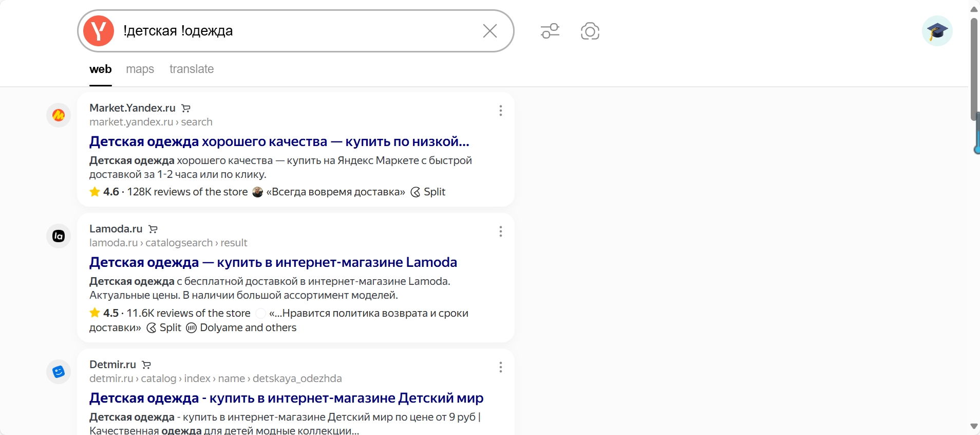
Task: Click the cart icon next to Market.Yandex.ru
Action: 186,108
